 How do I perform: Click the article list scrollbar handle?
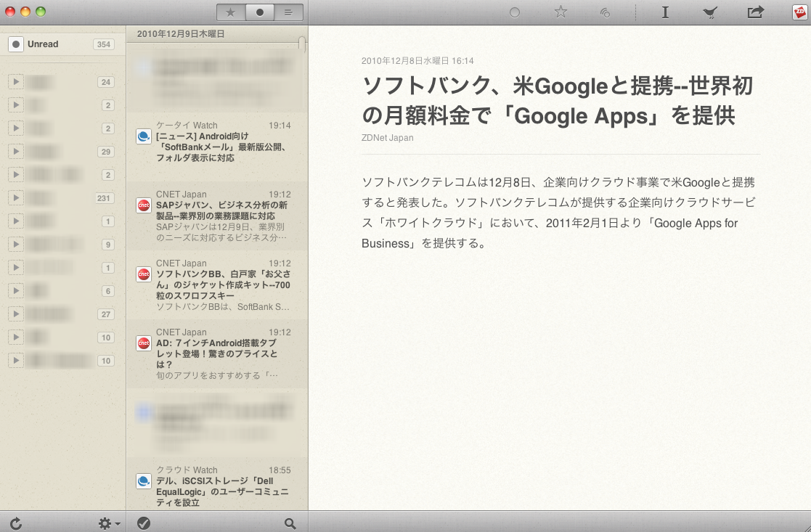(x=302, y=44)
